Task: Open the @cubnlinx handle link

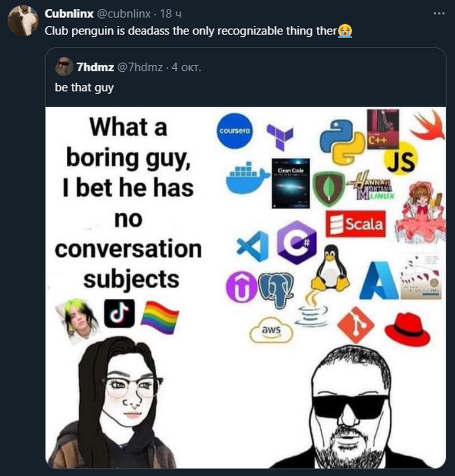Action: coord(124,14)
